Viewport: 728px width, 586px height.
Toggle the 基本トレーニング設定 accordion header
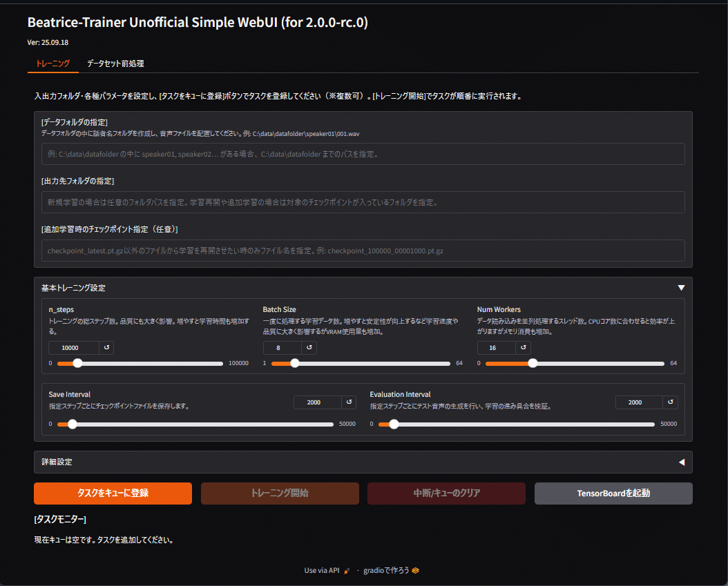363,288
